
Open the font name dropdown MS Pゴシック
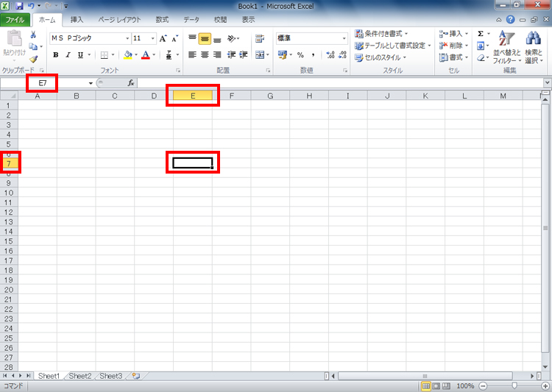click(x=127, y=38)
